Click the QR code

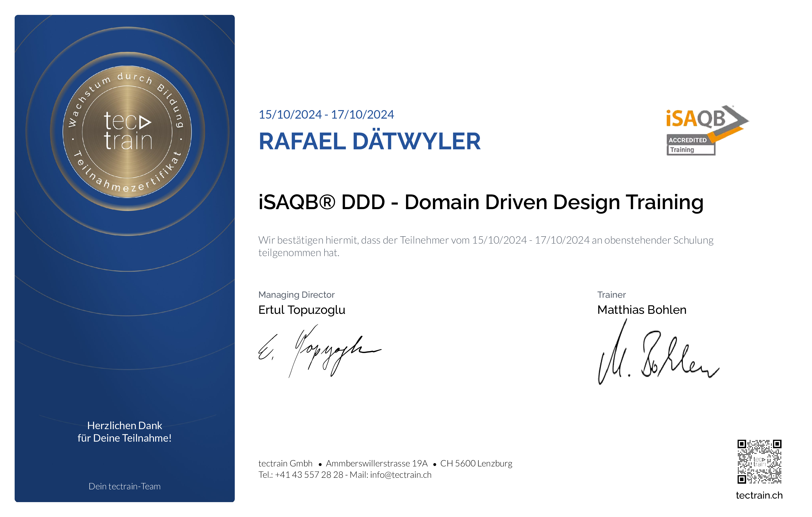[759, 461]
